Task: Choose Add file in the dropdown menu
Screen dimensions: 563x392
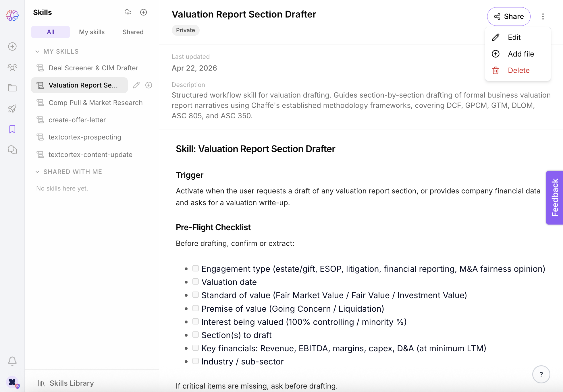Action: (520, 54)
